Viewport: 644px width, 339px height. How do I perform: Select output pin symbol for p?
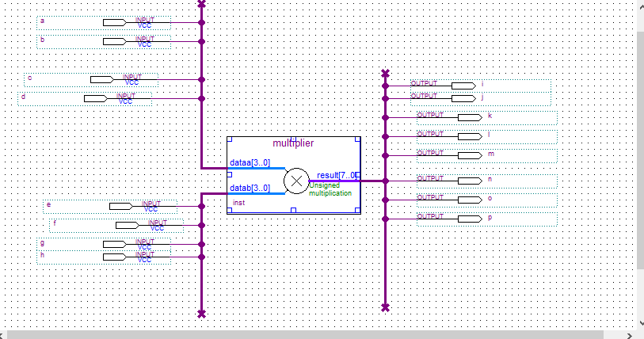(x=470, y=219)
